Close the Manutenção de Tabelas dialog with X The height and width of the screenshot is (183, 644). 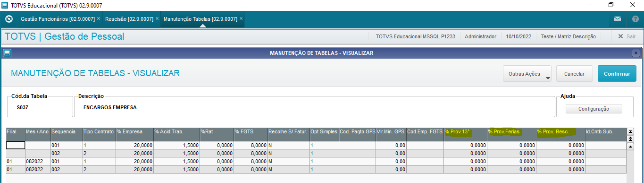coord(636,53)
